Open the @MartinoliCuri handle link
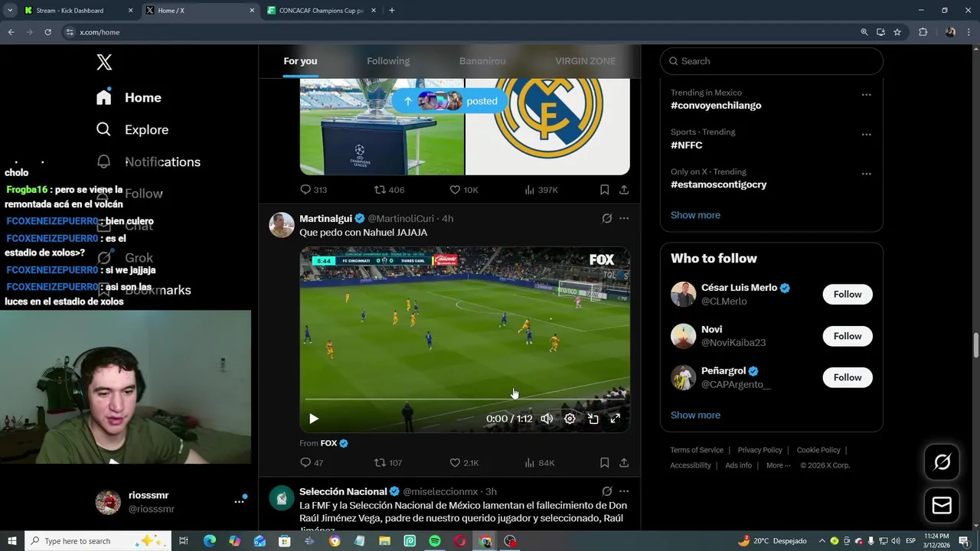 tap(400, 218)
